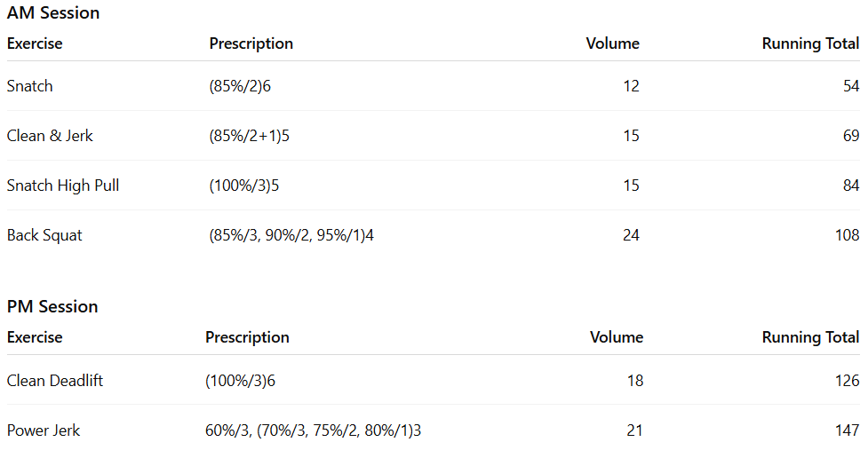
Task: Select the Snatch exercise row name
Action: click(30, 86)
